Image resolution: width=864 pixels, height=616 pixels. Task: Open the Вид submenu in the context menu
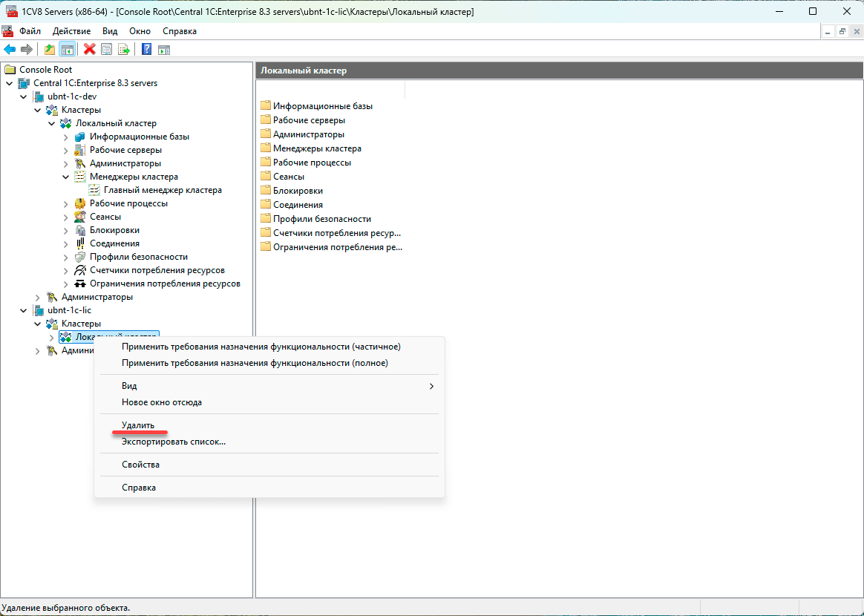269,386
